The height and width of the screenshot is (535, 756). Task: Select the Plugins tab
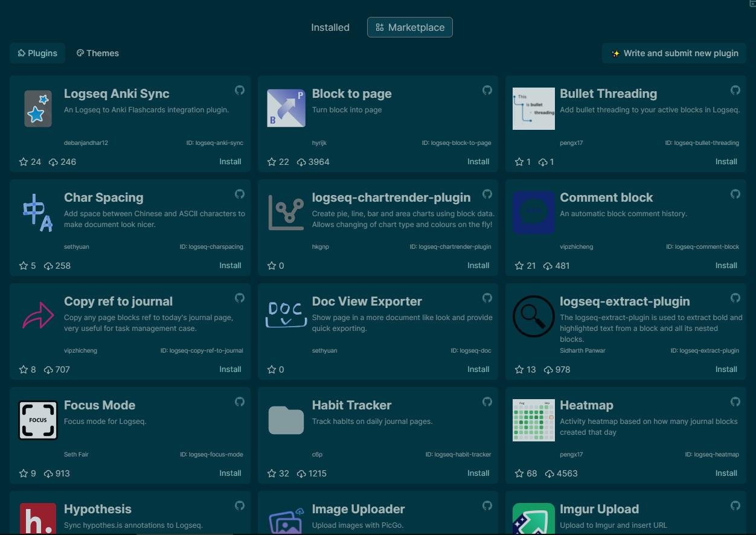click(x=37, y=53)
